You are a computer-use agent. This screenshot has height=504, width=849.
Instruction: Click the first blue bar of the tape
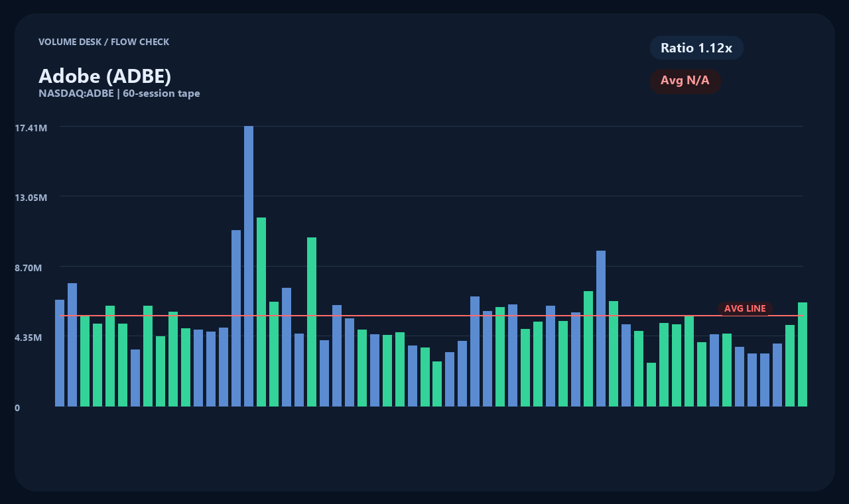pos(60,353)
